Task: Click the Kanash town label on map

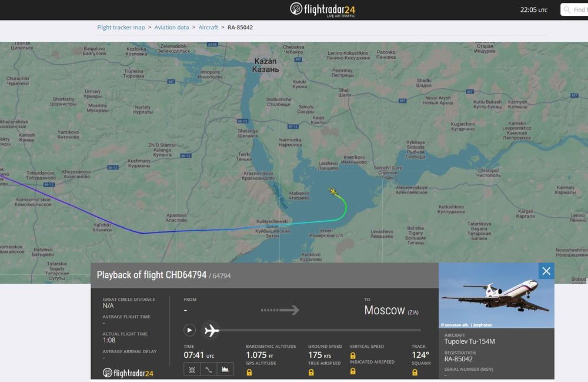Action: click(x=27, y=137)
